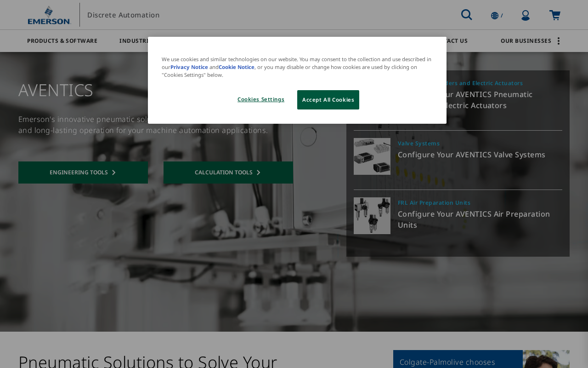Open the search magnifier icon

pos(466,15)
